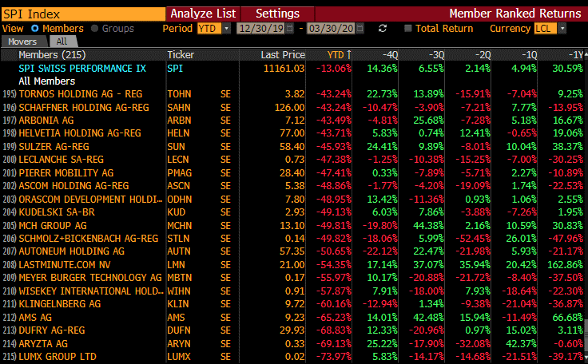Select WISEKEY INTERNATIONAL HOLD... row

(x=292, y=291)
